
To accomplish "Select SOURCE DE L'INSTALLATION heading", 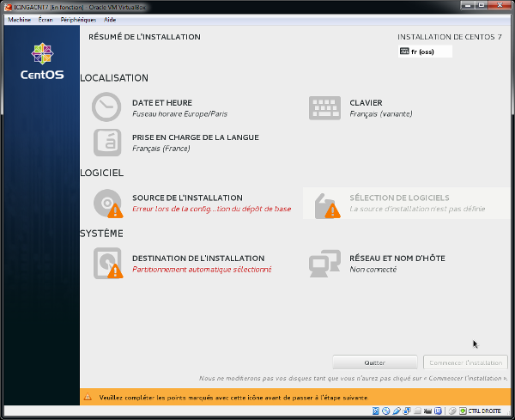I will [x=187, y=198].
